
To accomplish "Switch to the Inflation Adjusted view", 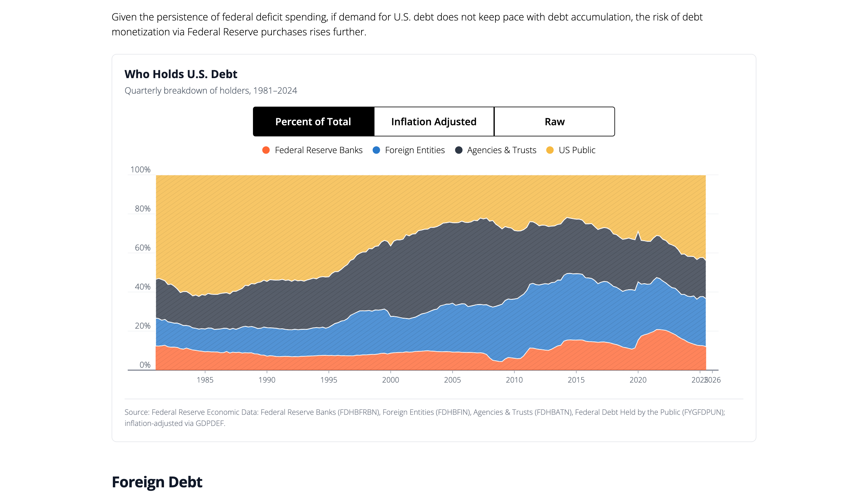I will [434, 122].
